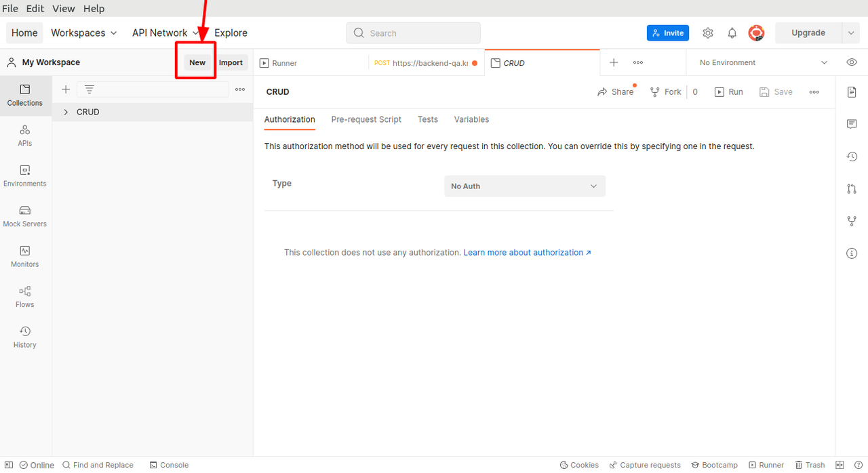Open the APIs sidebar panel
The height and width of the screenshot is (473, 868).
pos(25,136)
